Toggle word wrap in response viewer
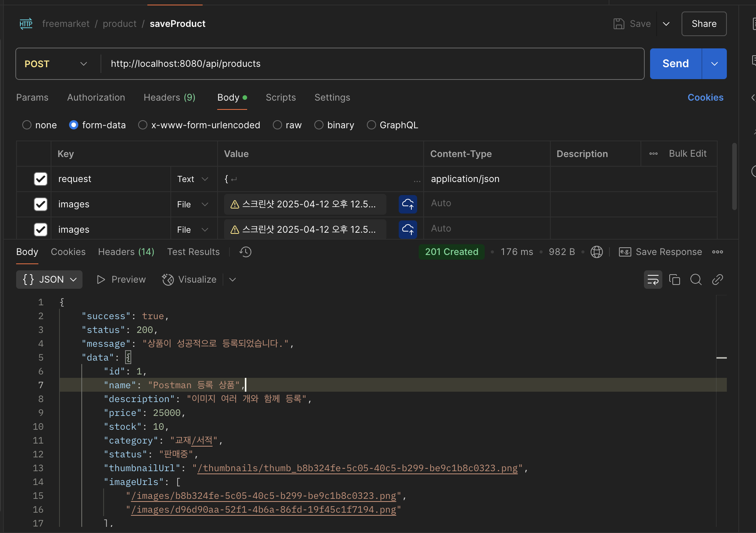This screenshot has height=533, width=756. click(653, 280)
